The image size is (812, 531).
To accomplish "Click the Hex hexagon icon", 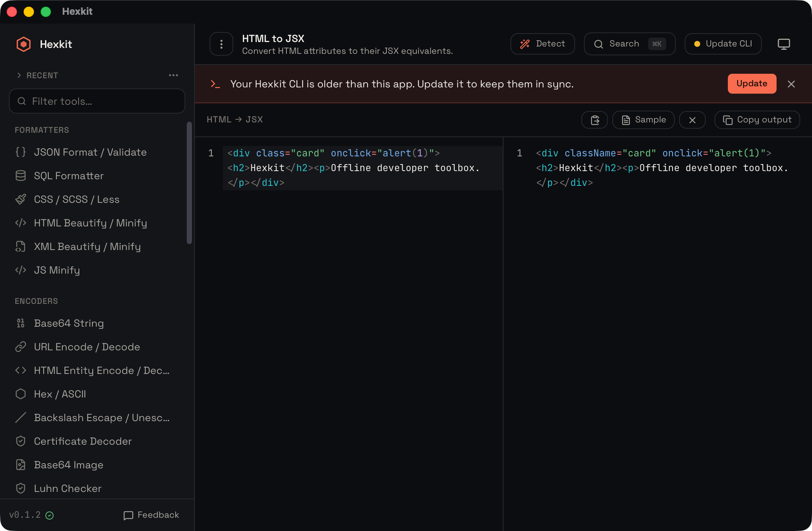I will pos(21,394).
